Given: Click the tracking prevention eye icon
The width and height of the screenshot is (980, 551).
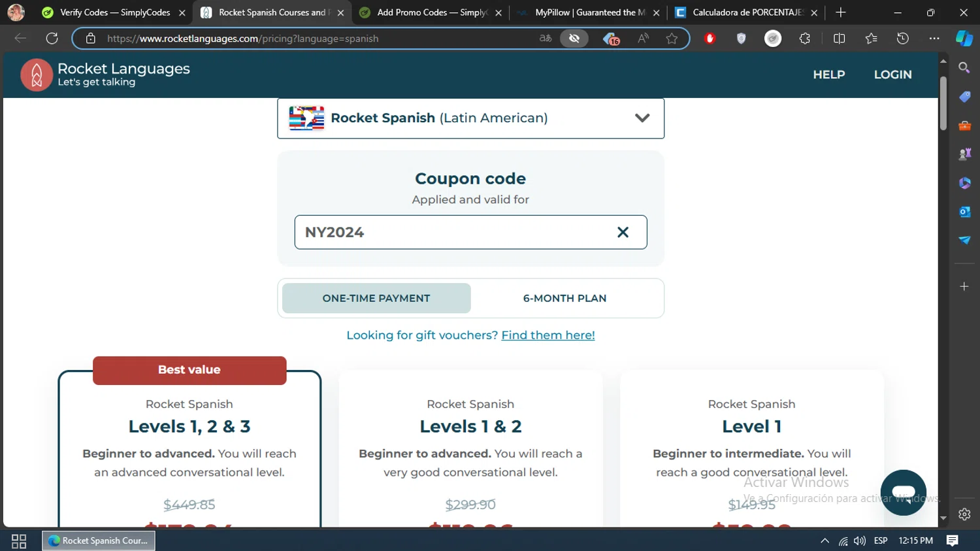Looking at the screenshot, I should (x=574, y=39).
